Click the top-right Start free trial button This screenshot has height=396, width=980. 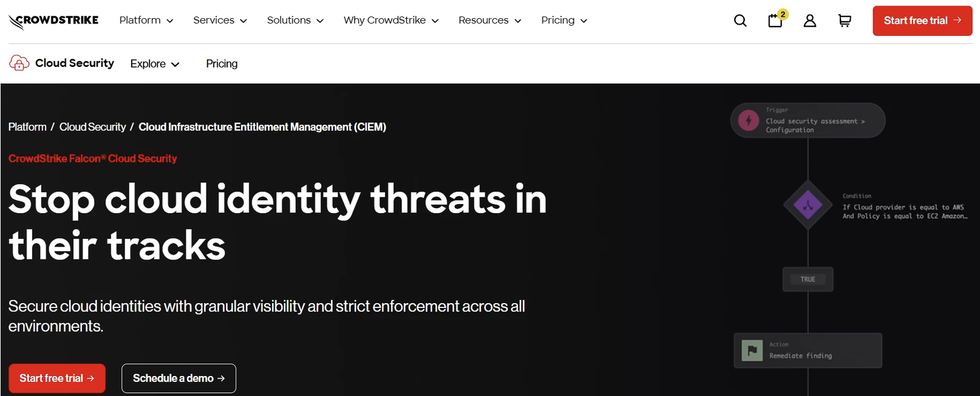(922, 21)
